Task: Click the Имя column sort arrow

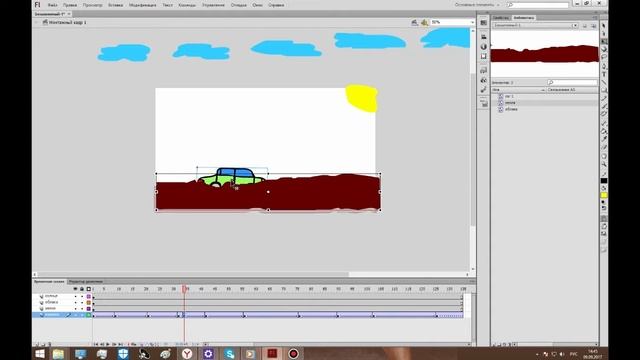Action: 542,90
